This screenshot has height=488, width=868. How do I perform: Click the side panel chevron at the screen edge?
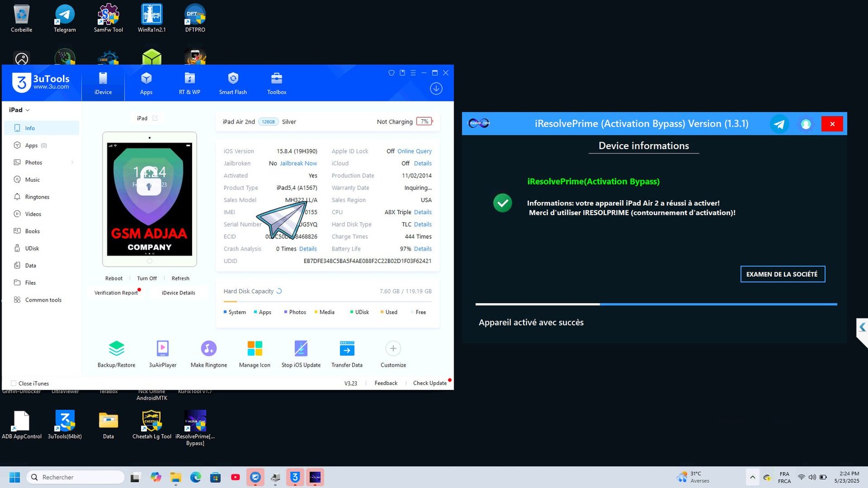click(x=863, y=328)
